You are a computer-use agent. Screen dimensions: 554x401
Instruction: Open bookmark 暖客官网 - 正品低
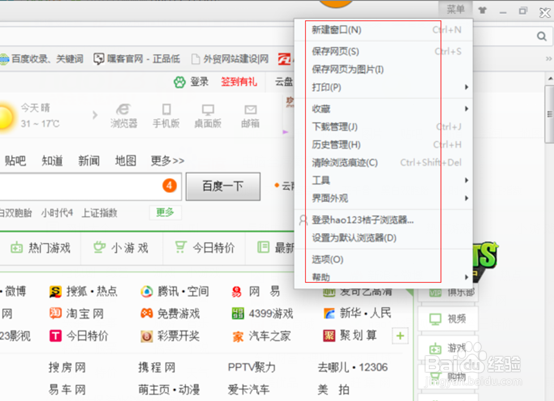pyautogui.click(x=137, y=59)
